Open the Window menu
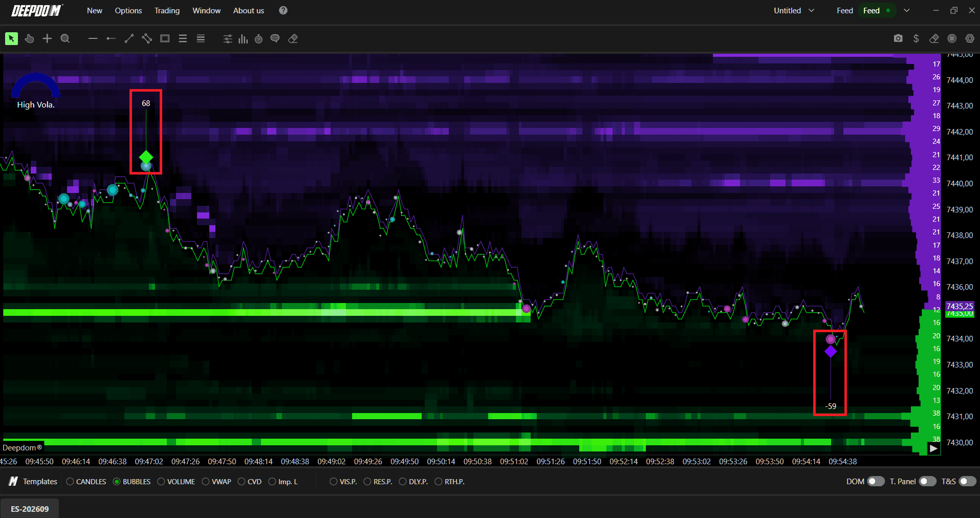The height and width of the screenshot is (518, 980). [x=207, y=10]
